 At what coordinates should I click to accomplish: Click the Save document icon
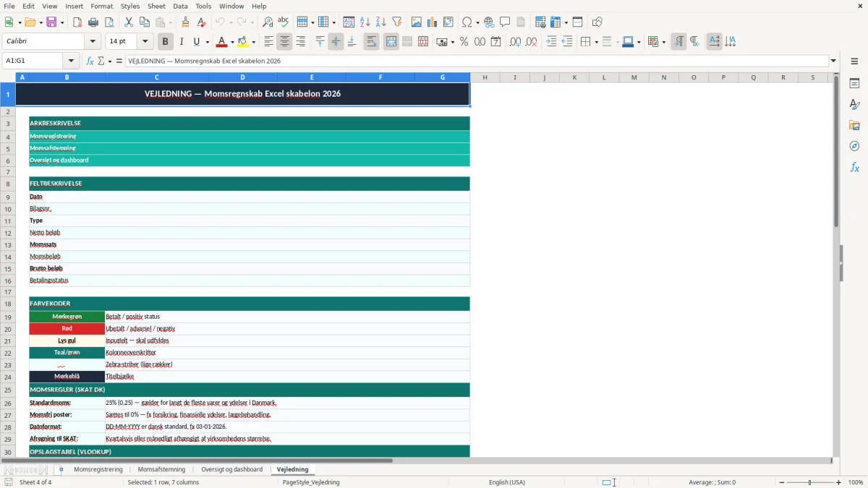(51, 22)
